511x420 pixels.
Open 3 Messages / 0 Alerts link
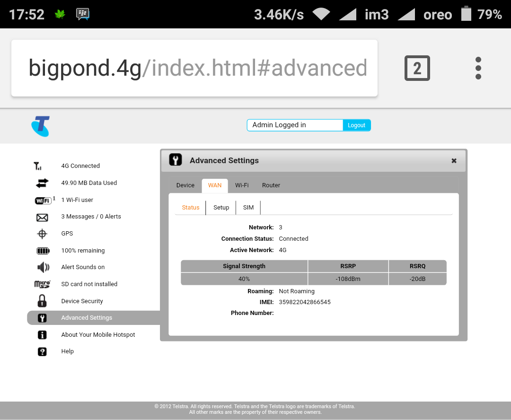tap(91, 217)
